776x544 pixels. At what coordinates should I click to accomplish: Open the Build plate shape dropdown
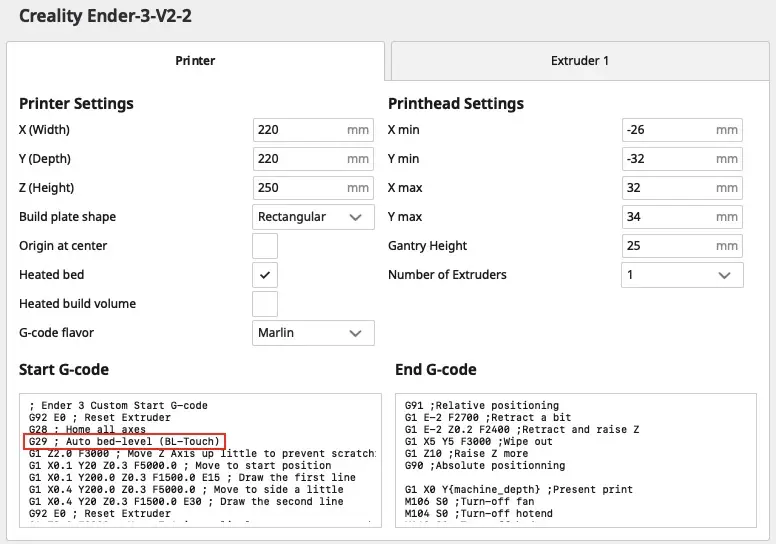pos(313,217)
